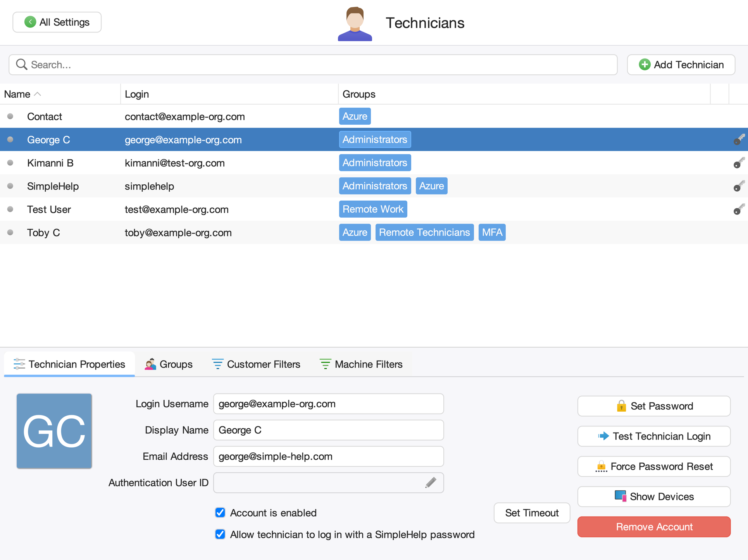Viewport: 748px width, 560px height.
Task: Click into Display Name field
Action: tap(328, 430)
